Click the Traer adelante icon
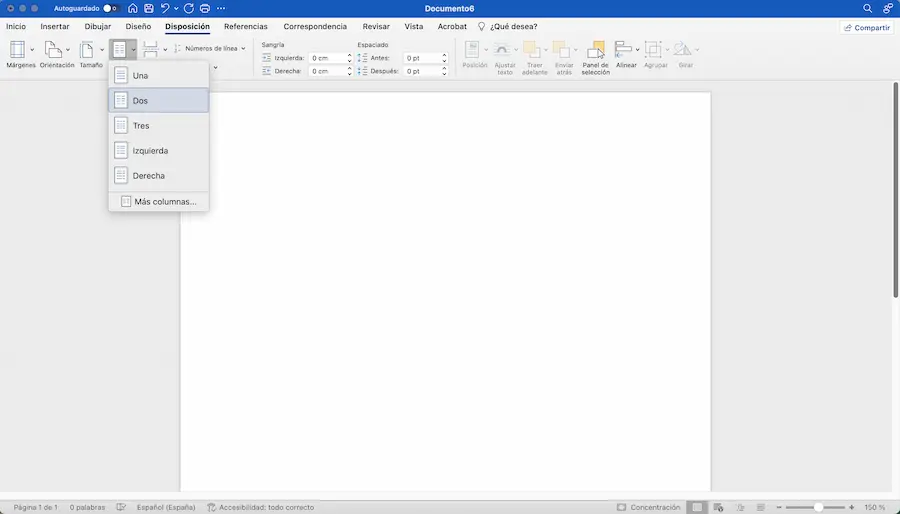 [531, 49]
